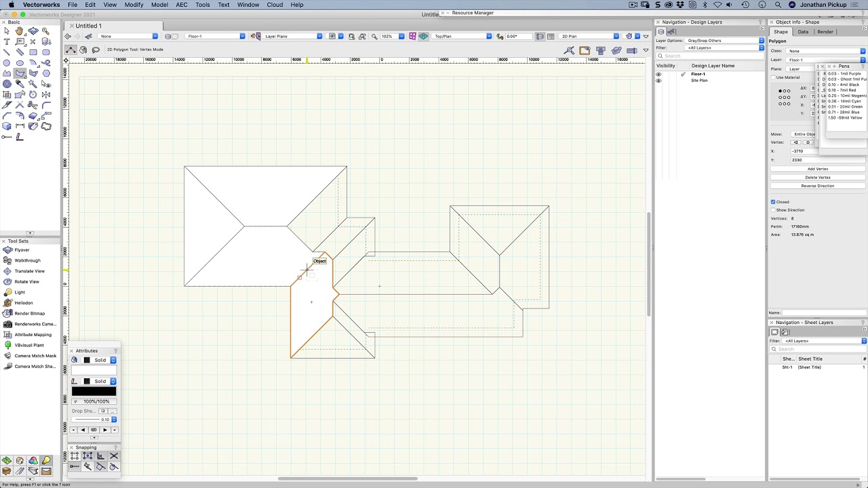Toggle Snap to Angle
Image resolution: width=868 pixels, height=488 pixels.
100,455
